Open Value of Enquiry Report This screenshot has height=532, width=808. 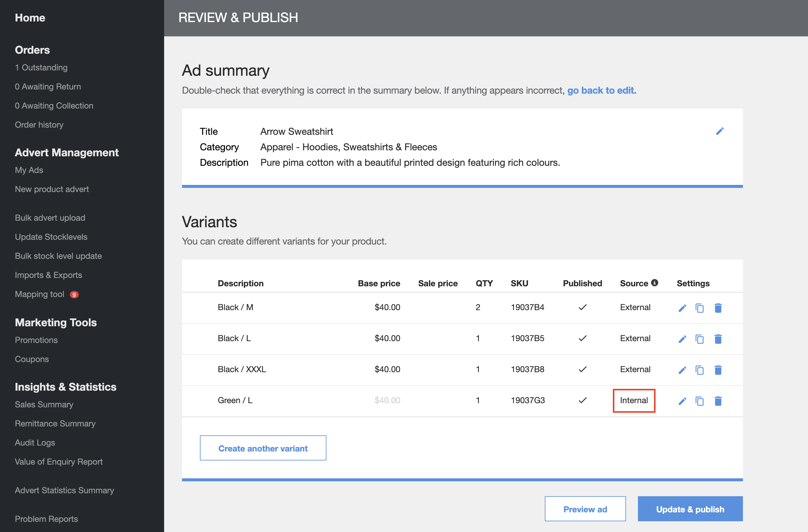point(58,462)
